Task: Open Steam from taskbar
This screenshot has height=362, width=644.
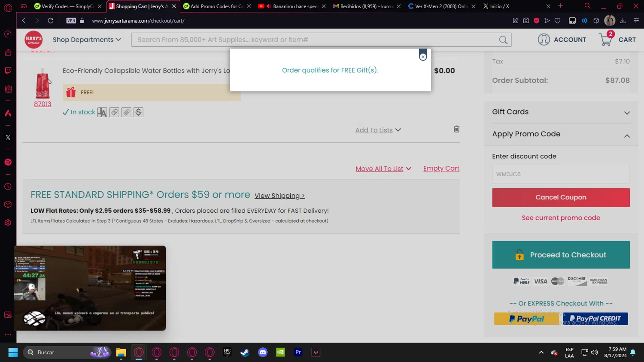Action: click(245, 353)
